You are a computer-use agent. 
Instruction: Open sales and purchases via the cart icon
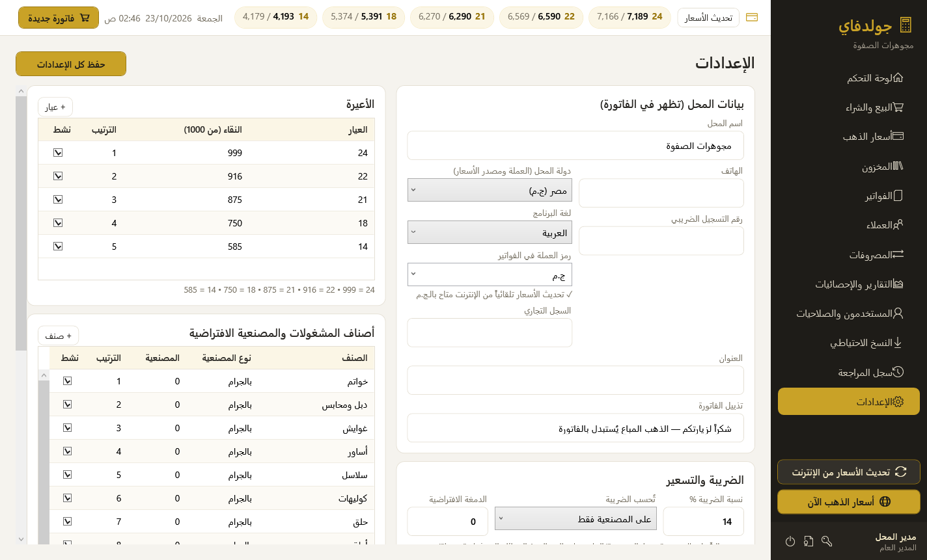pos(898,107)
